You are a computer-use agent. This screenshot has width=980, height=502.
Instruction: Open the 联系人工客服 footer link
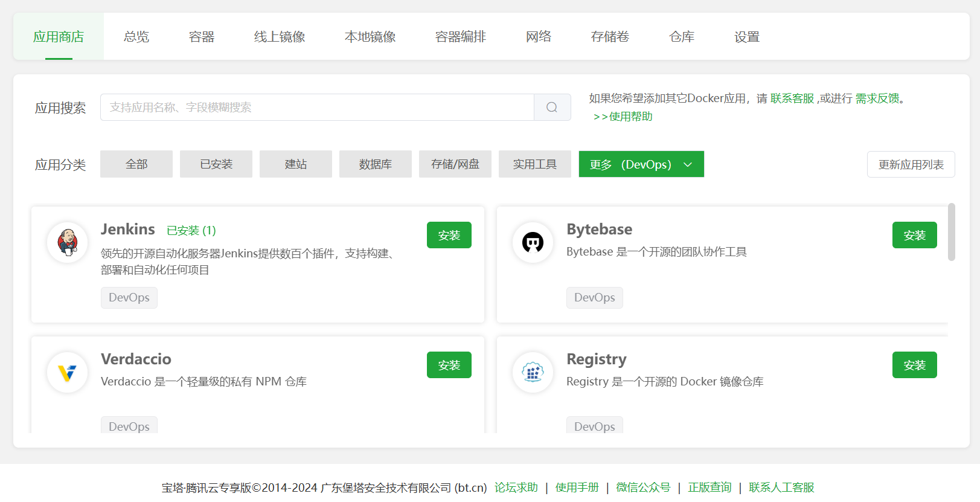point(781,488)
